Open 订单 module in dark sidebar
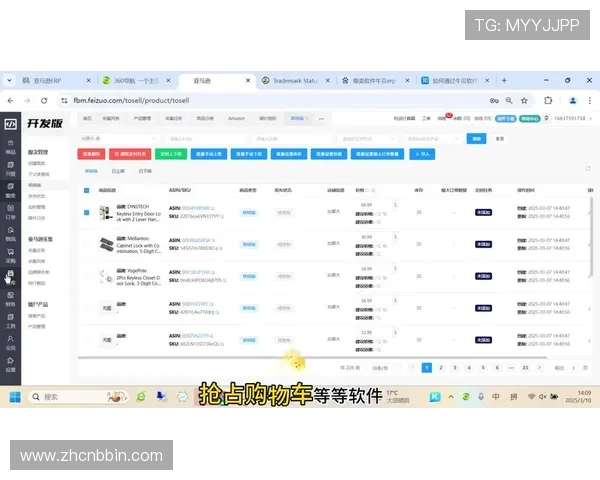This screenshot has height=480, width=600. (x=10, y=212)
